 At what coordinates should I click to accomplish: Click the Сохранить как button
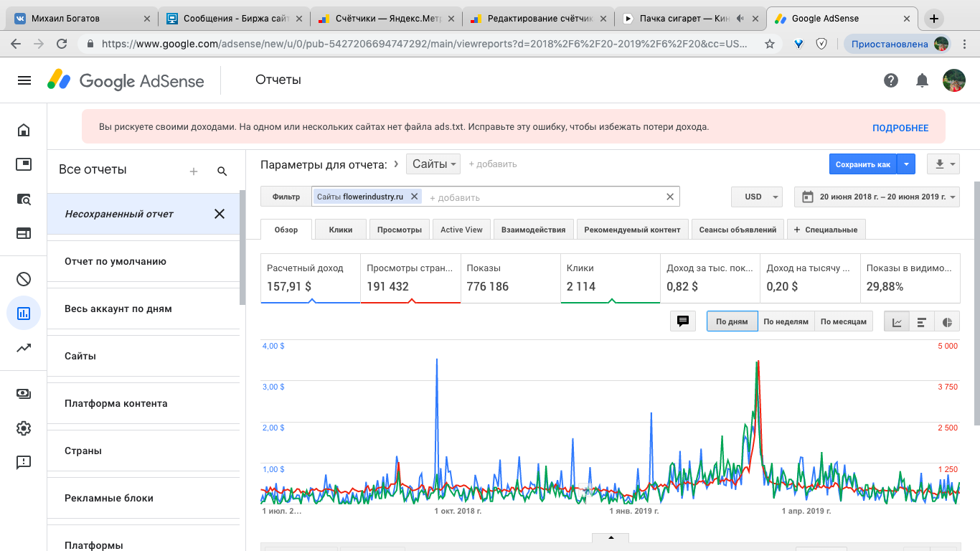(x=862, y=164)
